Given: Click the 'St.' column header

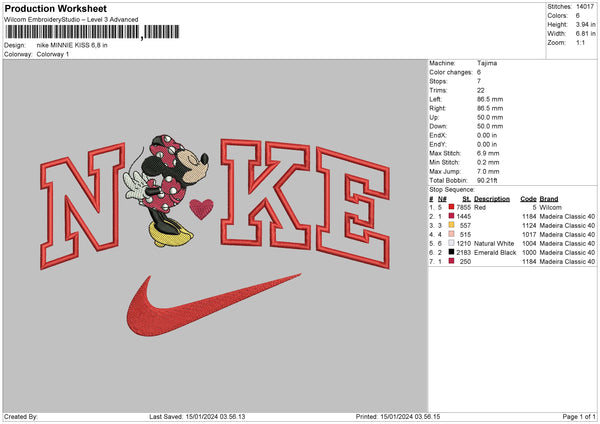Looking at the screenshot, I should pos(466,199).
